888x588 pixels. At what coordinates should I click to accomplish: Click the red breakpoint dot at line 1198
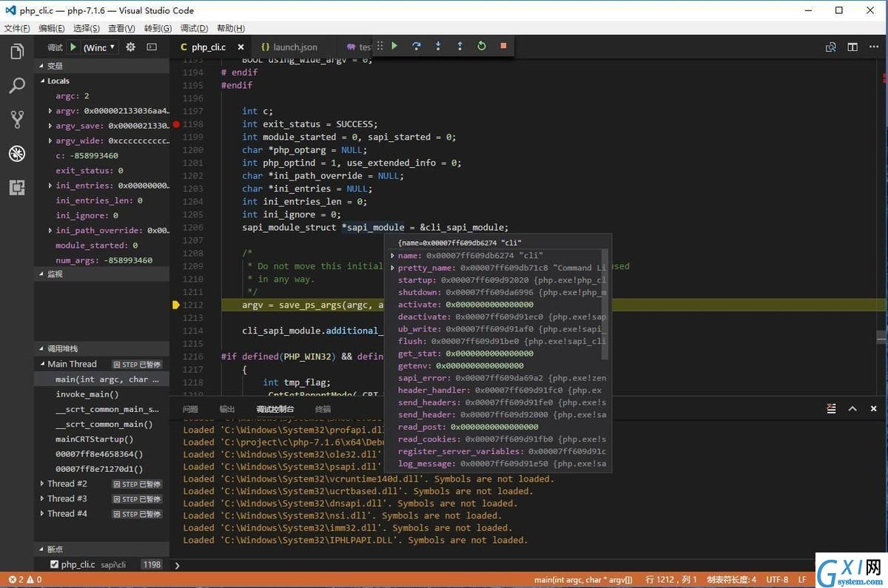[176, 124]
